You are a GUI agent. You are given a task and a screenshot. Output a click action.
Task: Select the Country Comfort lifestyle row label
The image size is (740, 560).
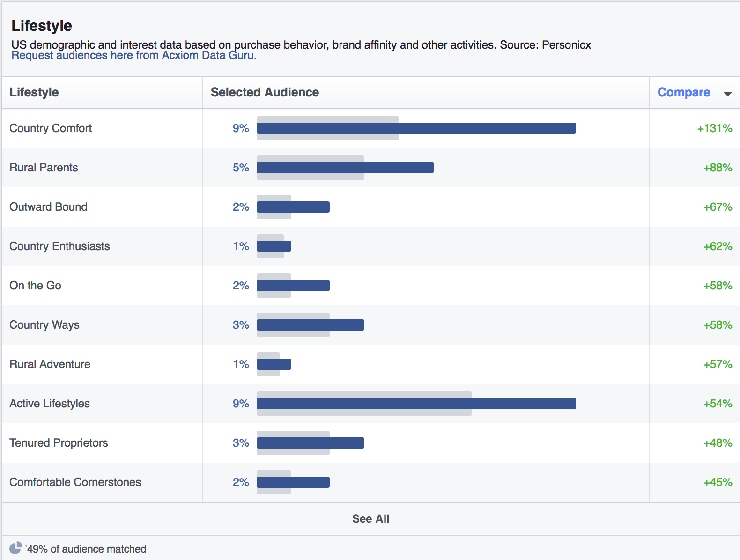pos(51,128)
